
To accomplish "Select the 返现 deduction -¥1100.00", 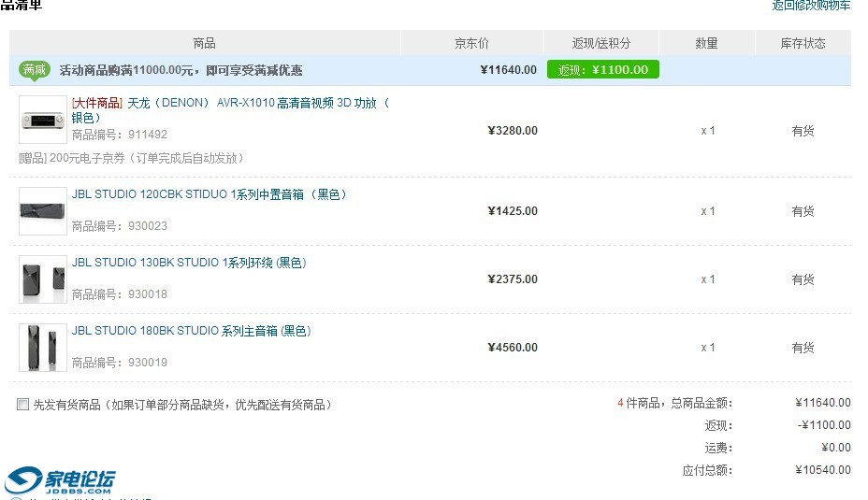I will pos(824,425).
